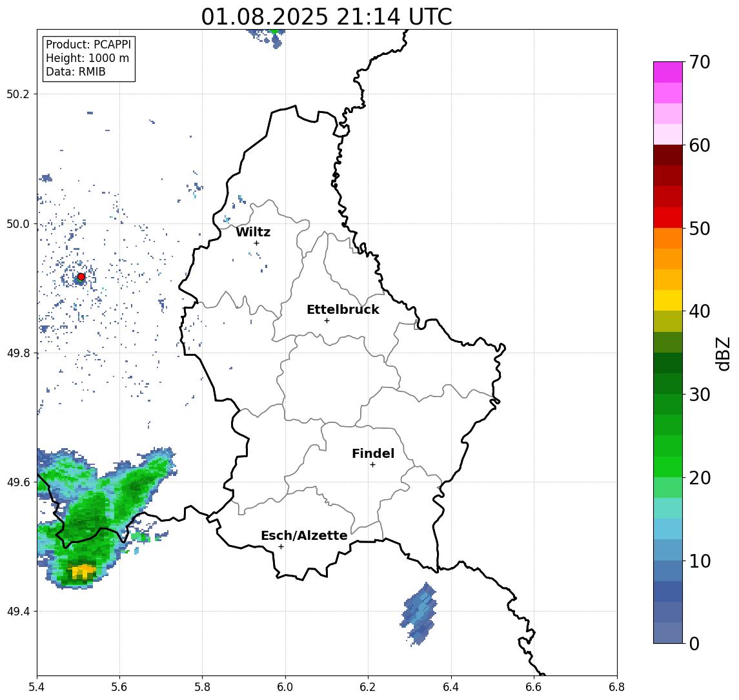Image resolution: width=739 pixels, height=700 pixels.
Task: Click the colorbar tick label 0
Action: tap(694, 643)
